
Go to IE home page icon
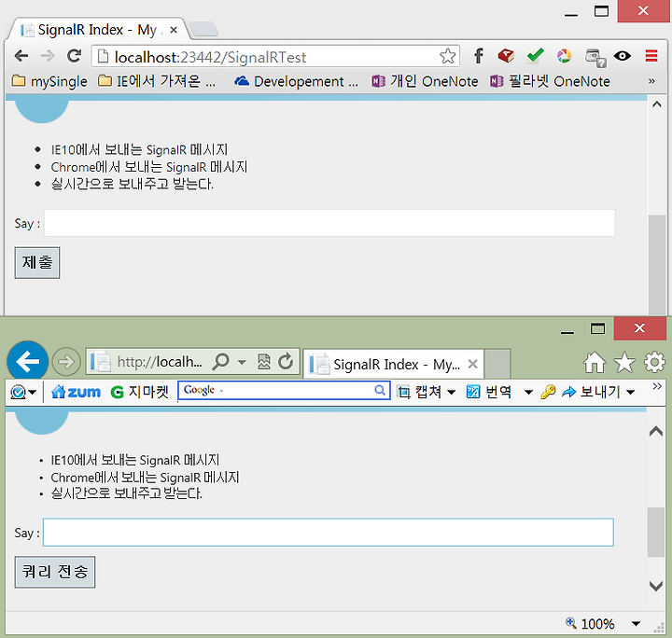pos(595,363)
